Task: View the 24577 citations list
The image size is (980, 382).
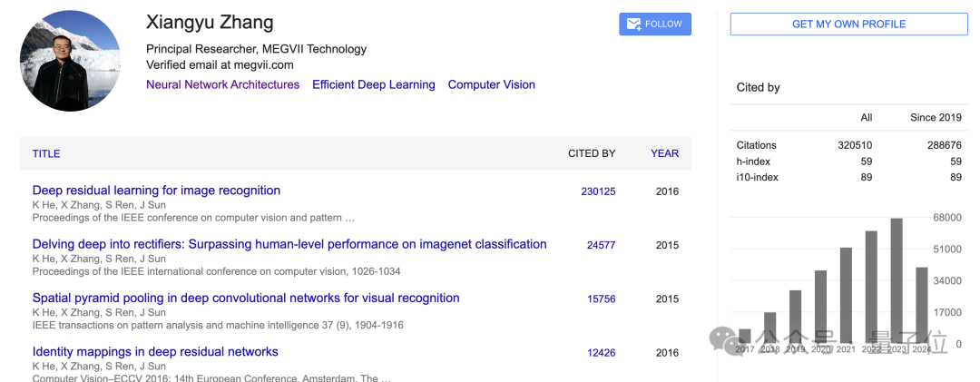Action: point(601,245)
